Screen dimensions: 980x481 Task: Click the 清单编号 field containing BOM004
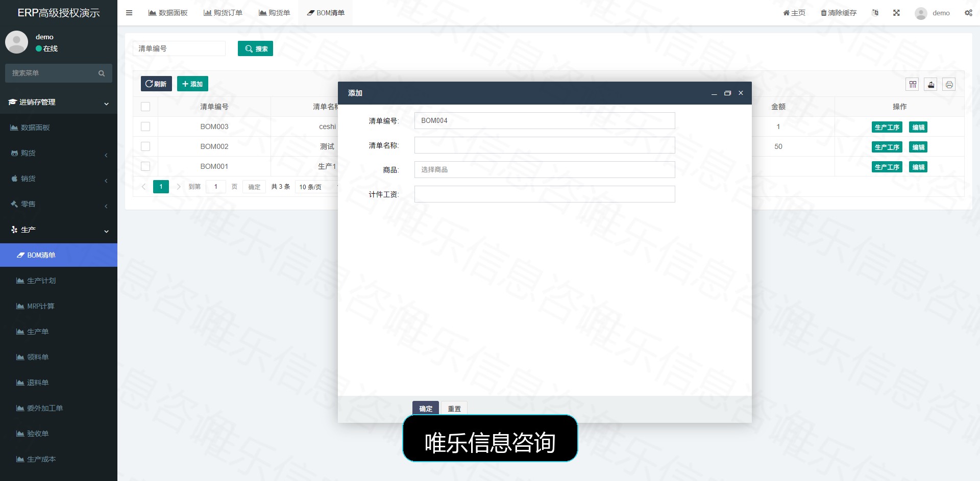click(x=545, y=121)
